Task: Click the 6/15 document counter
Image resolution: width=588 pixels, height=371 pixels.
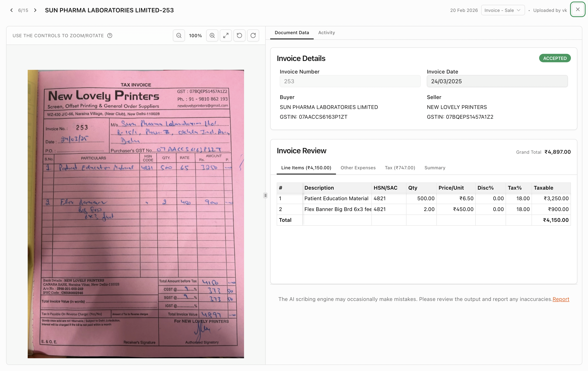Action: tap(23, 10)
